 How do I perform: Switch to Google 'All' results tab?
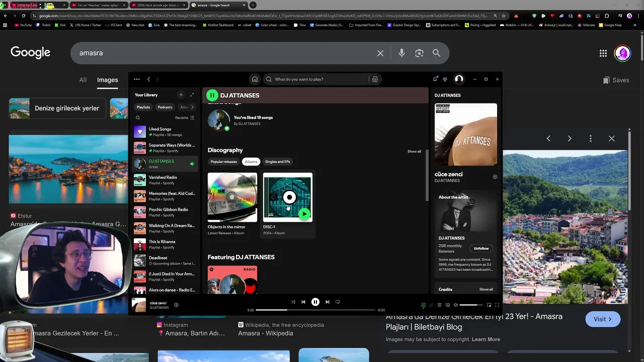[x=83, y=80]
